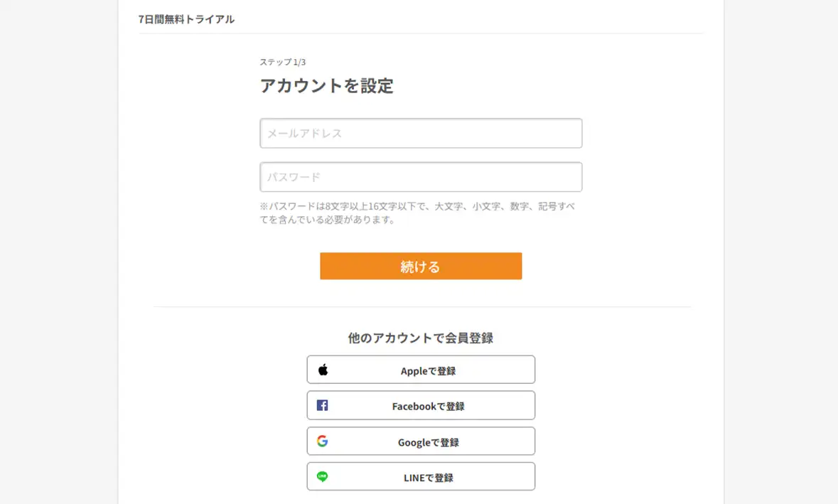This screenshot has width=838, height=504.
Task: Click the Apple logo icon
Action: tap(323, 370)
